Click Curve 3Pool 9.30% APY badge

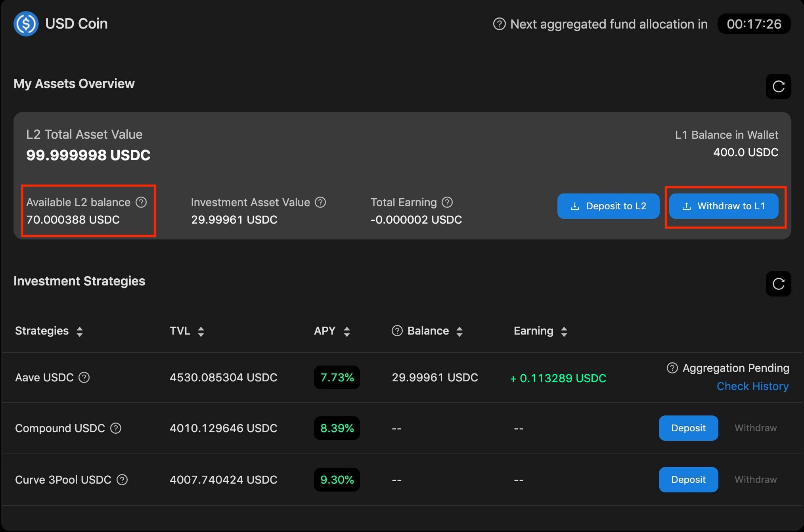337,480
